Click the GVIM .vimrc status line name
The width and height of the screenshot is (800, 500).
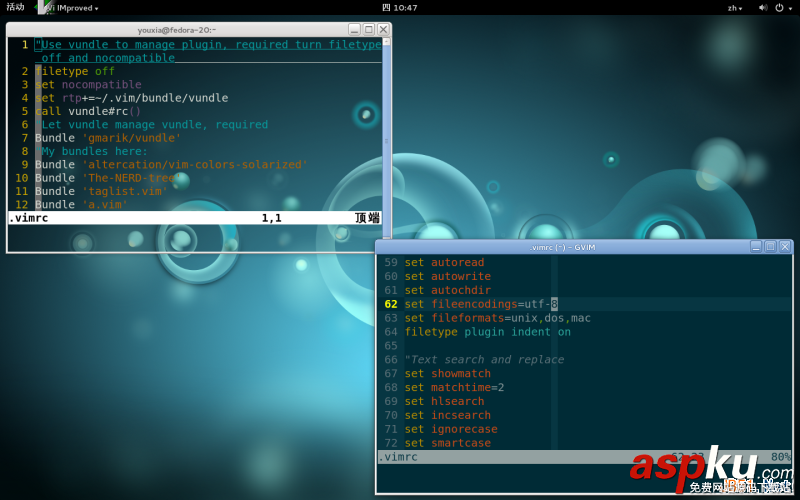(398, 457)
